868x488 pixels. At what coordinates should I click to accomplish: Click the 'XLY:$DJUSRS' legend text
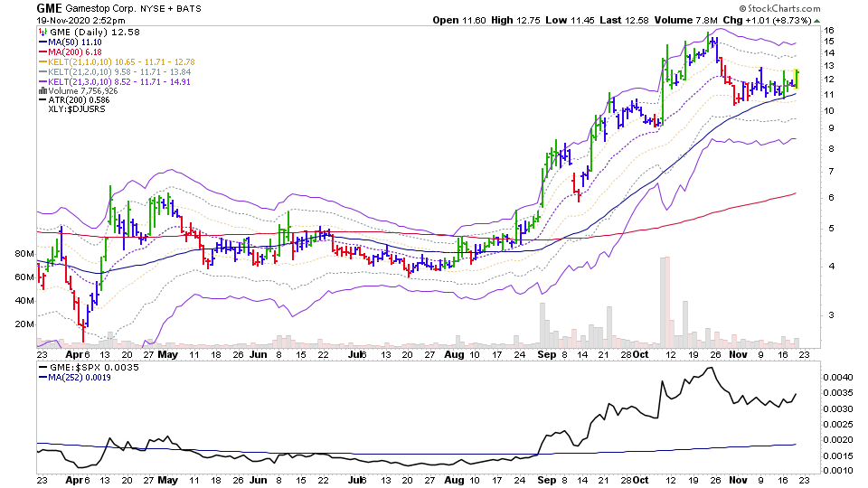pyautogui.click(x=76, y=109)
